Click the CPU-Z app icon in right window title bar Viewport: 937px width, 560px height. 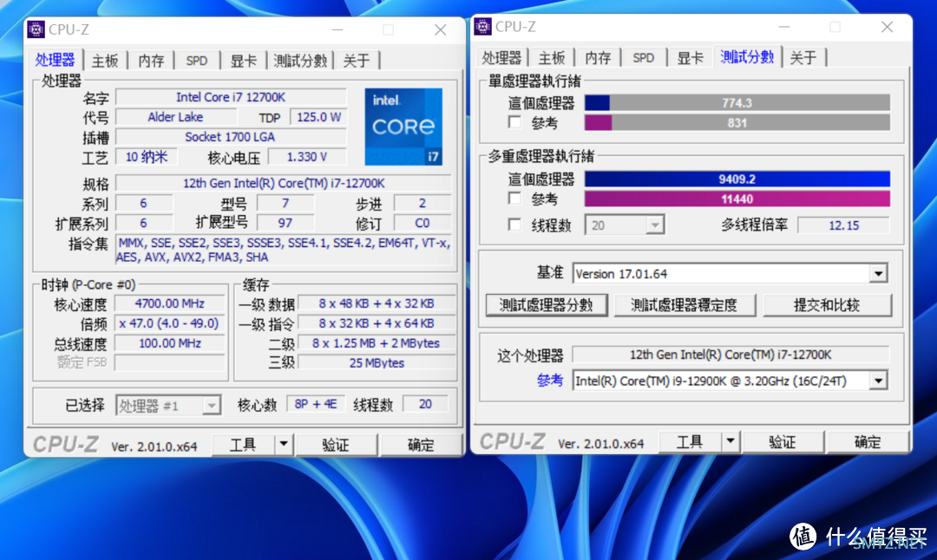(x=483, y=26)
